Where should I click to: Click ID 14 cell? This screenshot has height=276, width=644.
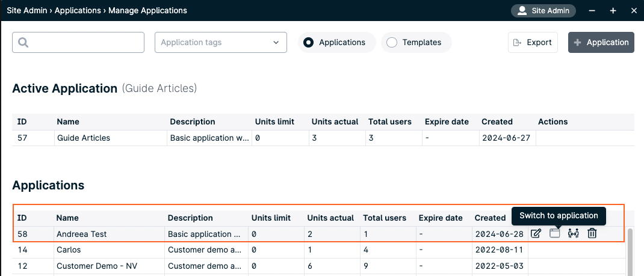click(x=33, y=250)
